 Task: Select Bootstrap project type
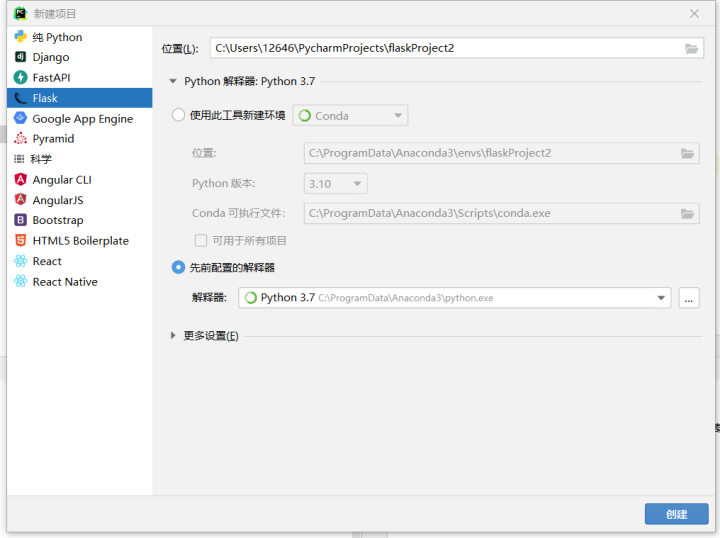tap(79, 220)
